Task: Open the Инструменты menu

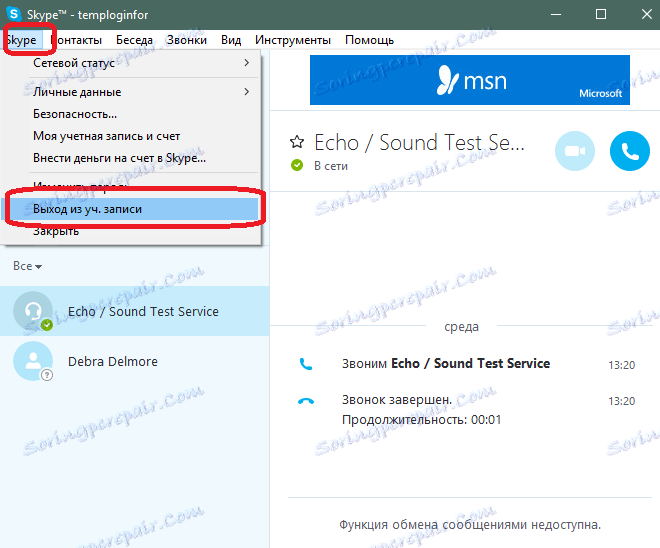Action: [x=293, y=40]
